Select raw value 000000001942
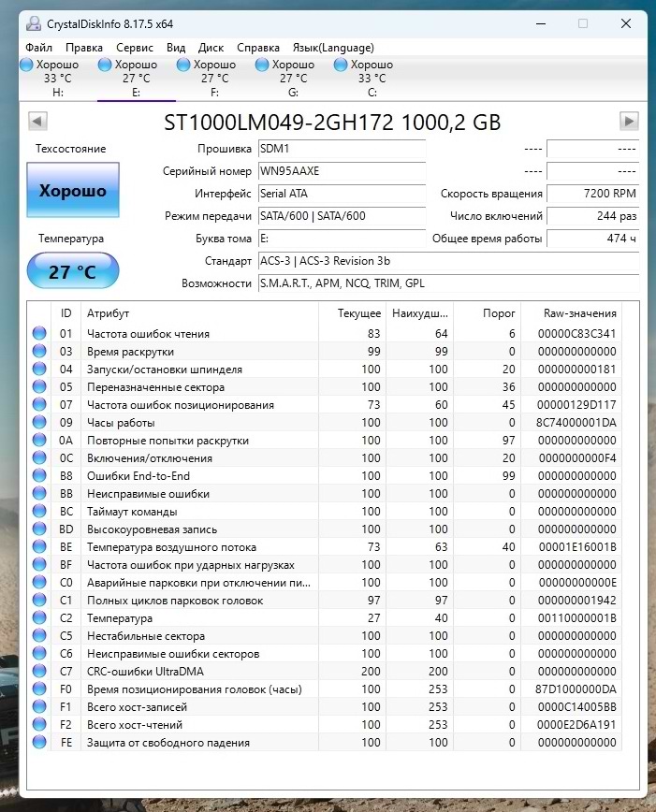Image resolution: width=656 pixels, height=812 pixels. tap(576, 601)
